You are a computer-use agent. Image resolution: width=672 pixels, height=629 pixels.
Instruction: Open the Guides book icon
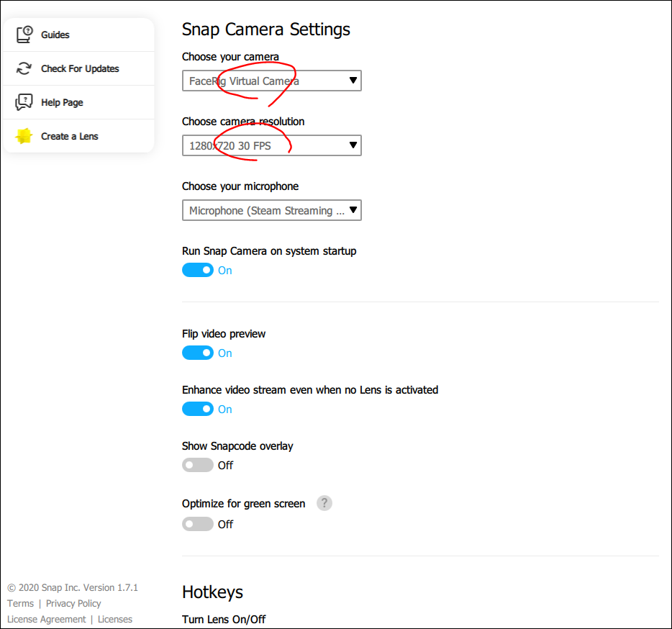coord(24,35)
